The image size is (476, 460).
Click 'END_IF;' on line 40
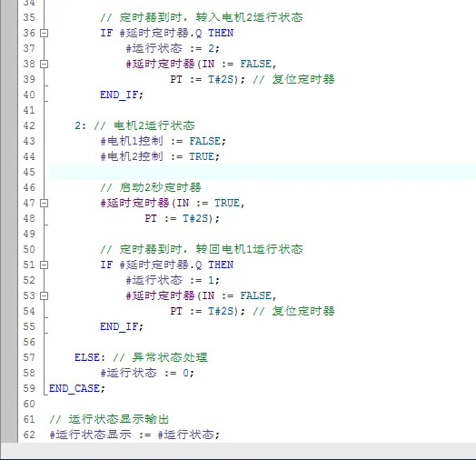click(122, 95)
